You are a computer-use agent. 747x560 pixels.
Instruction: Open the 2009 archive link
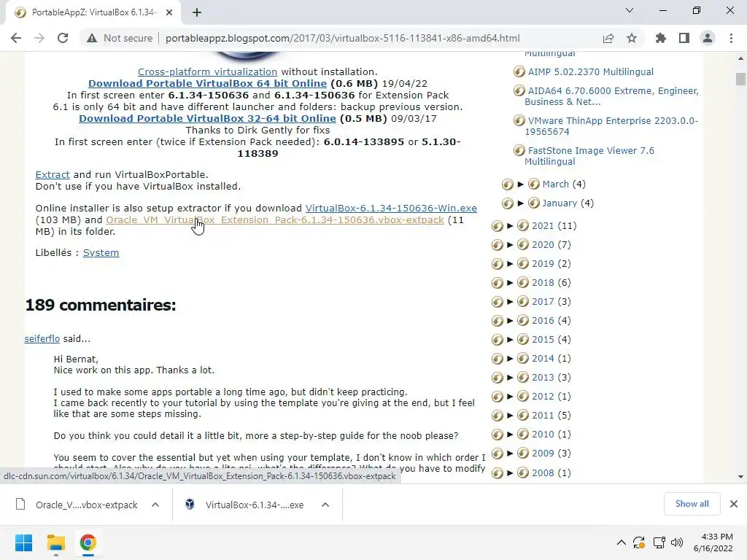click(x=543, y=454)
